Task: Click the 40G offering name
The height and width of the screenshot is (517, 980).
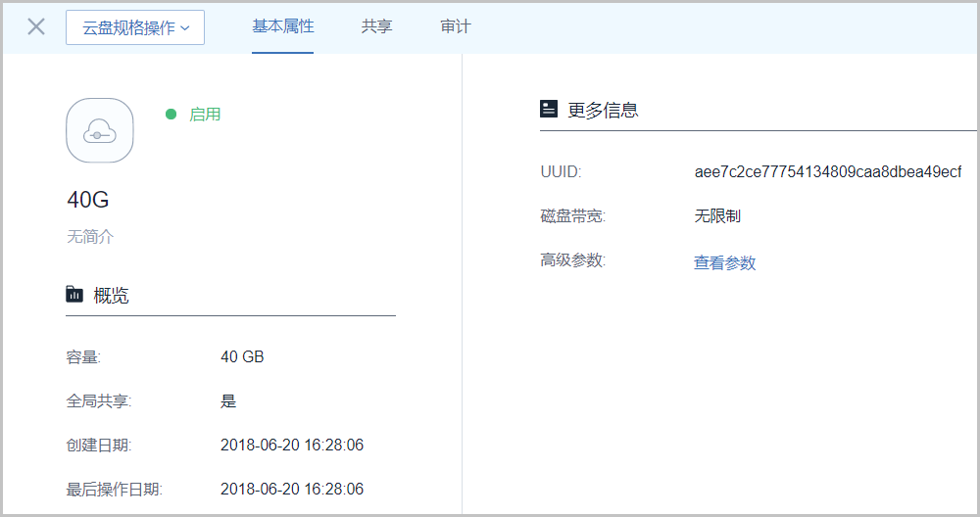Action: click(x=88, y=200)
